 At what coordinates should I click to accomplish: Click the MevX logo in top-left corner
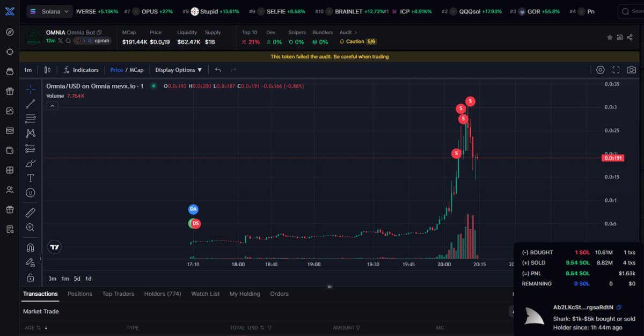(x=10, y=11)
